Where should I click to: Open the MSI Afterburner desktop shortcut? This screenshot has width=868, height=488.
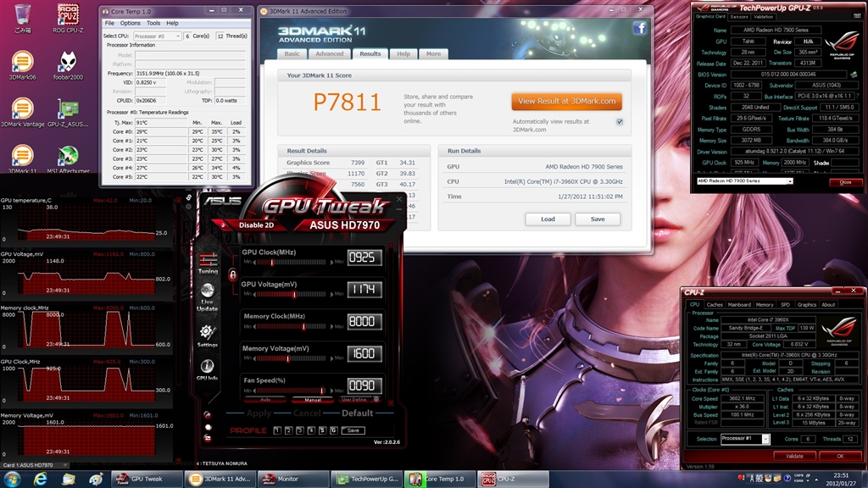68,159
